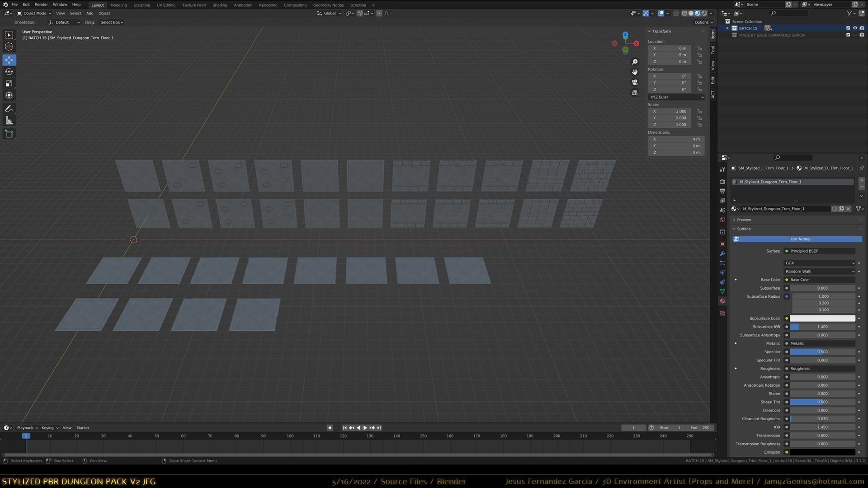Toggle auto keying record button
Image resolution: width=868 pixels, height=488 pixels.
pyautogui.click(x=330, y=428)
